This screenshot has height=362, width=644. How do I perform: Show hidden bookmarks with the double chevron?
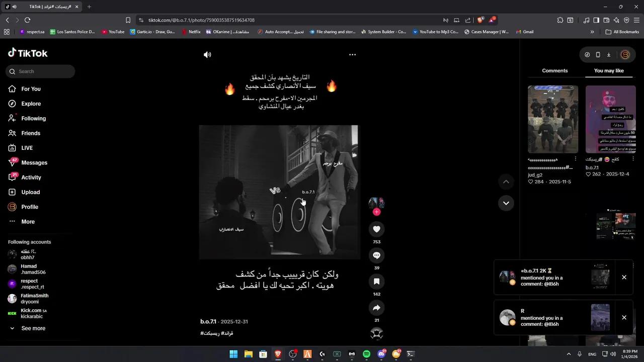click(592, 32)
